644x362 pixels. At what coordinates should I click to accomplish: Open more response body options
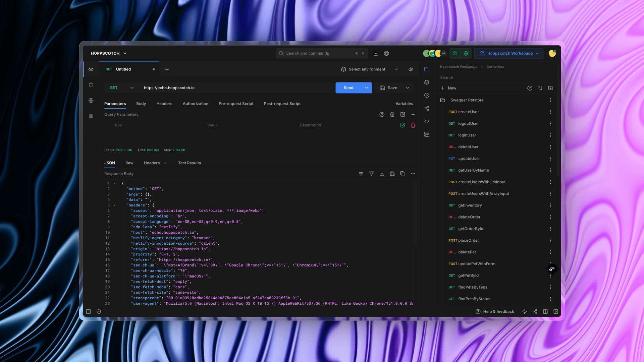[413, 174]
